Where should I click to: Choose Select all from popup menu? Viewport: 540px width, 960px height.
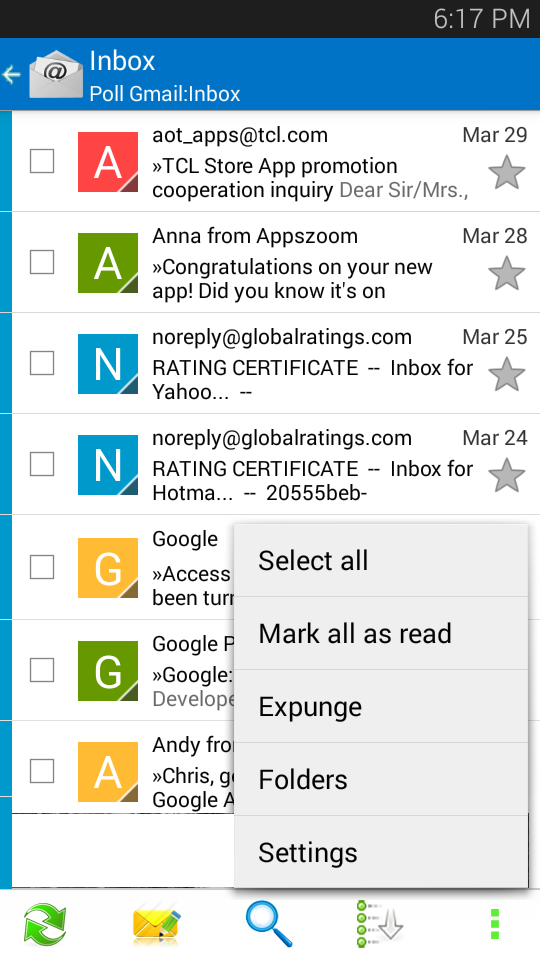(x=381, y=560)
